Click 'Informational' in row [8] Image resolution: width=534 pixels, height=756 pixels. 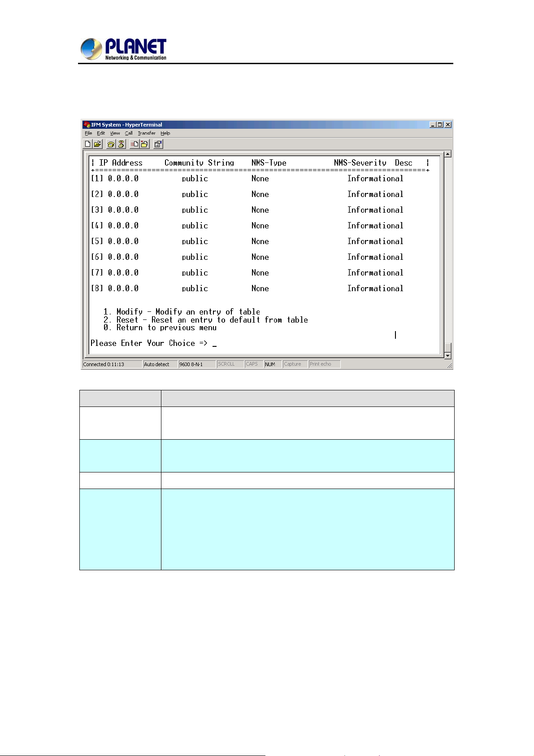375,288
